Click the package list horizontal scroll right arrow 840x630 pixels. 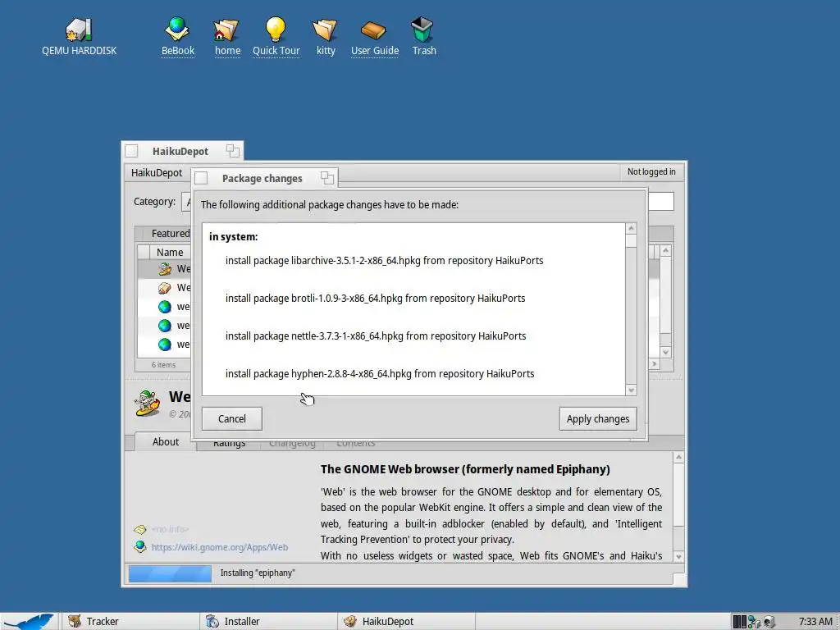pos(654,364)
